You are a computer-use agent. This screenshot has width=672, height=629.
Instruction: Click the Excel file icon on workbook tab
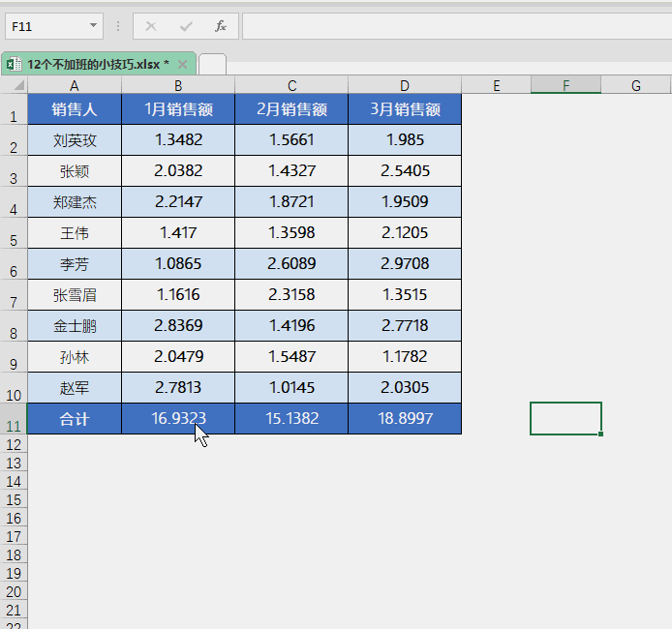click(15, 64)
